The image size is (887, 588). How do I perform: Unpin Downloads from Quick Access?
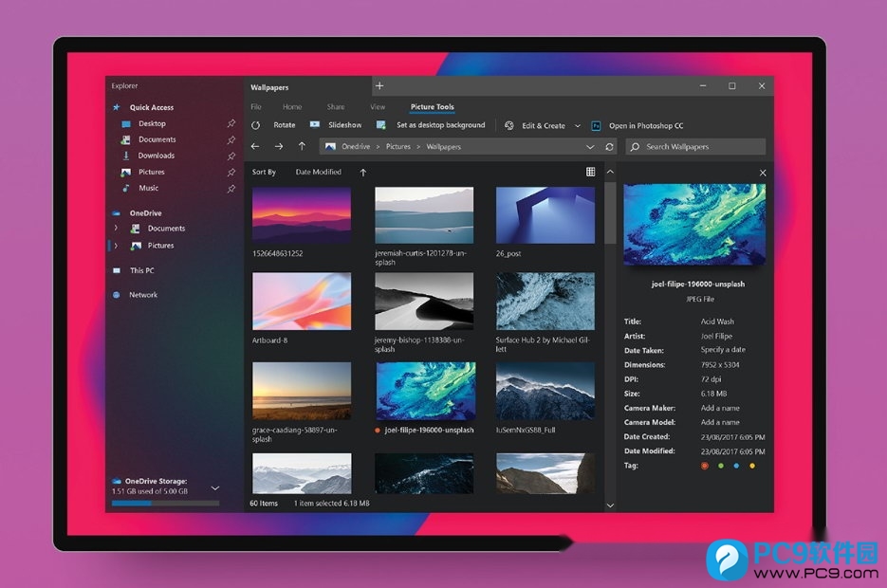[x=231, y=156]
